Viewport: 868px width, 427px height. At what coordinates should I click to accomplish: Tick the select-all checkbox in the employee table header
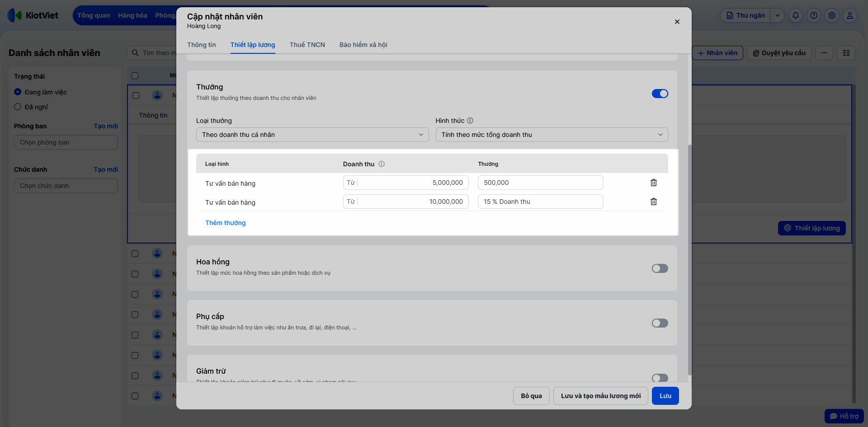(x=135, y=75)
